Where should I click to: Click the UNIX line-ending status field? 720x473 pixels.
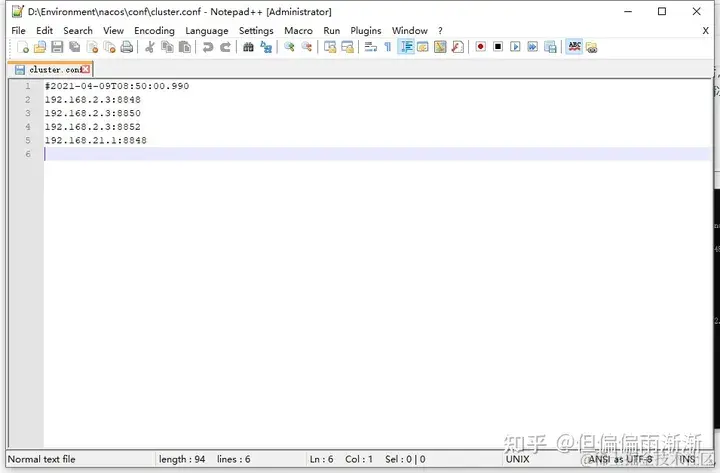tap(518, 459)
